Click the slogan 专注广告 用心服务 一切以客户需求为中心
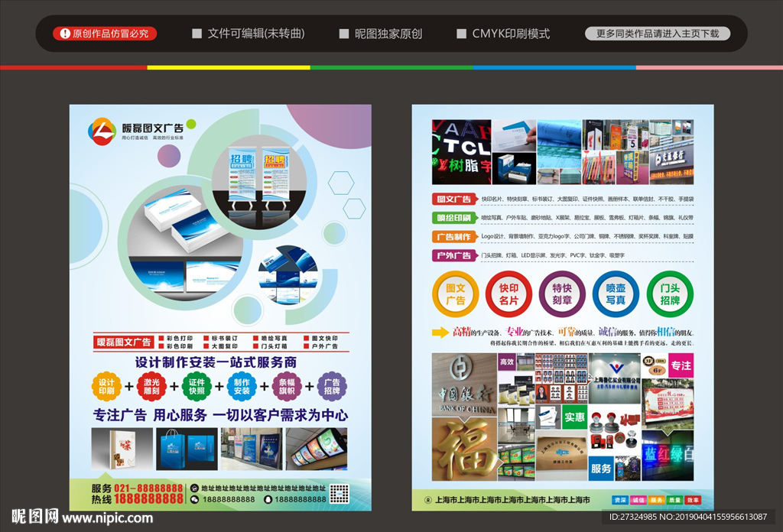Image resolution: width=783 pixels, height=532 pixels. tap(220, 415)
